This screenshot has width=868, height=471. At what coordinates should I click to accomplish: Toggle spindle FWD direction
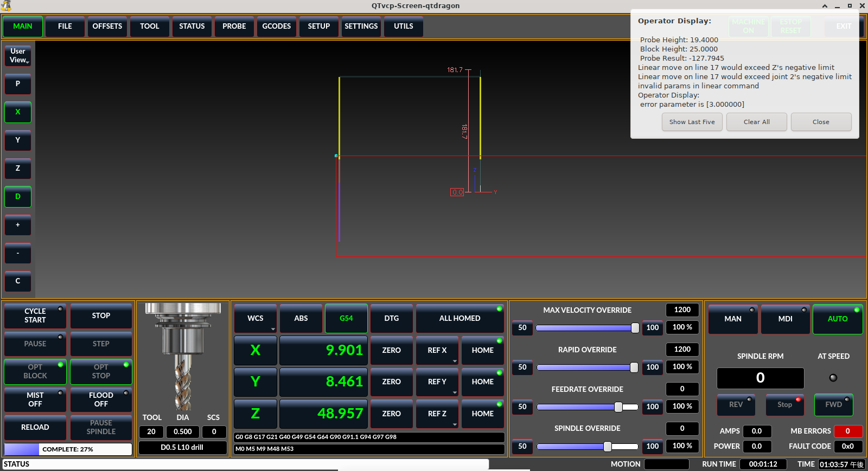pyautogui.click(x=834, y=405)
